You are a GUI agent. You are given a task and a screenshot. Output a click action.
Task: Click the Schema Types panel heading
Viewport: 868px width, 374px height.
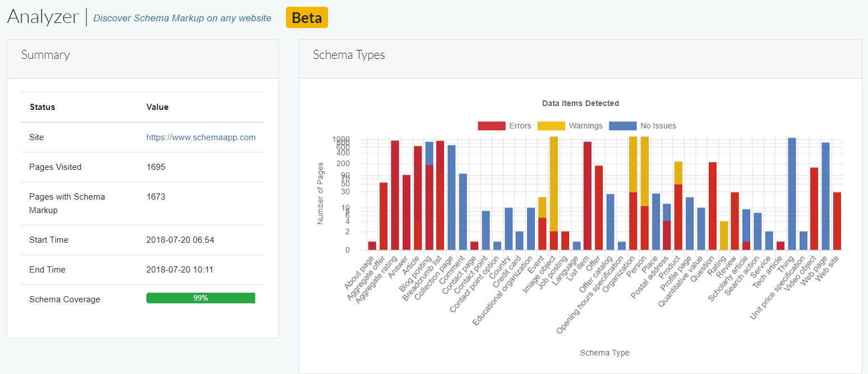[x=349, y=55]
